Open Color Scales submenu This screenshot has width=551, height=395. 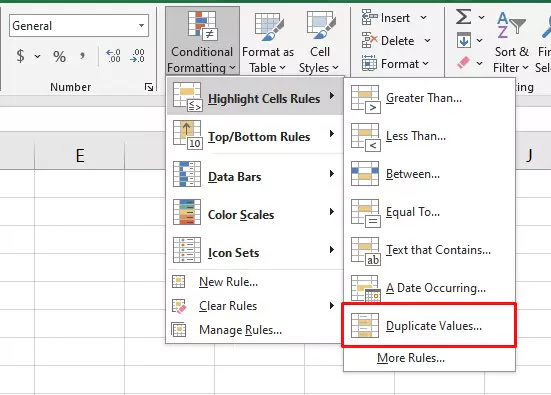click(254, 213)
